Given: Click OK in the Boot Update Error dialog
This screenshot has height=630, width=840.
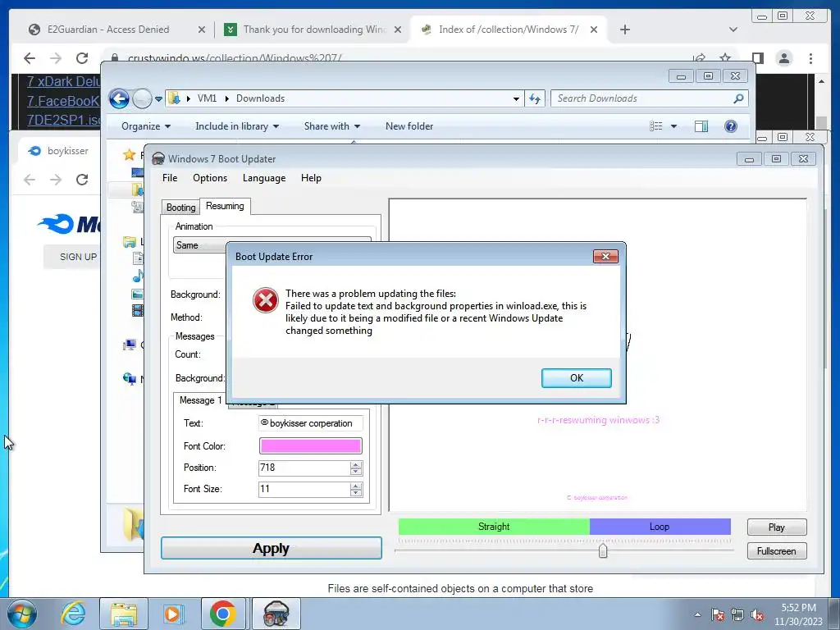Looking at the screenshot, I should pyautogui.click(x=576, y=377).
